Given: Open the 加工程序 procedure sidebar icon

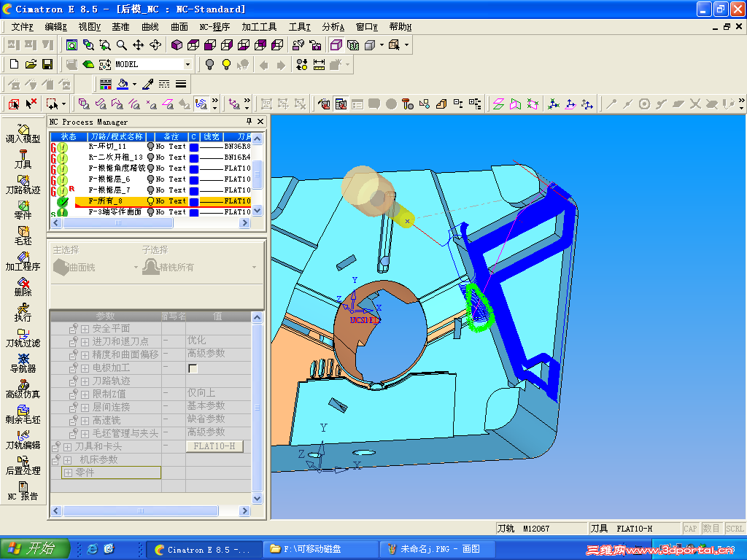Looking at the screenshot, I should pyautogui.click(x=23, y=262).
